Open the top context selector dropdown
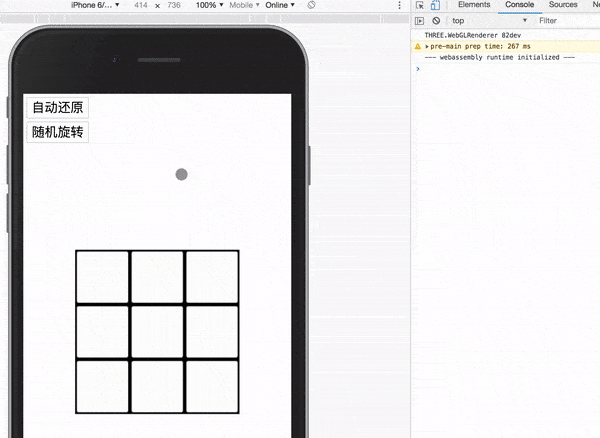This screenshot has width=600, height=438. 489,21
